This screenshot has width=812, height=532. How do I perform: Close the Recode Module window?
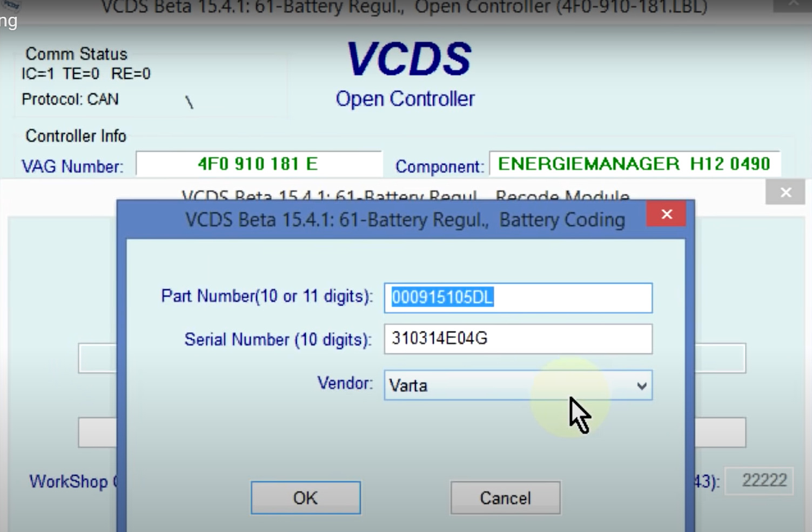pyautogui.click(x=786, y=192)
